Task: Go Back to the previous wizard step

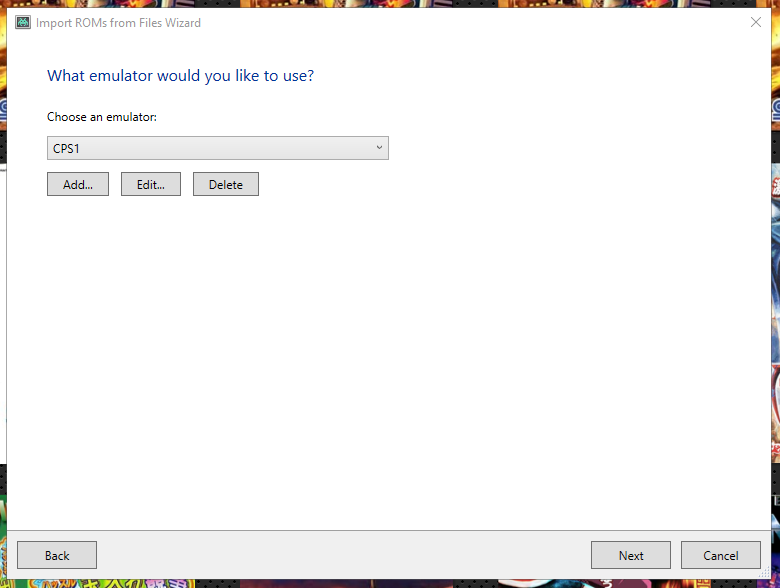Action: [57, 555]
